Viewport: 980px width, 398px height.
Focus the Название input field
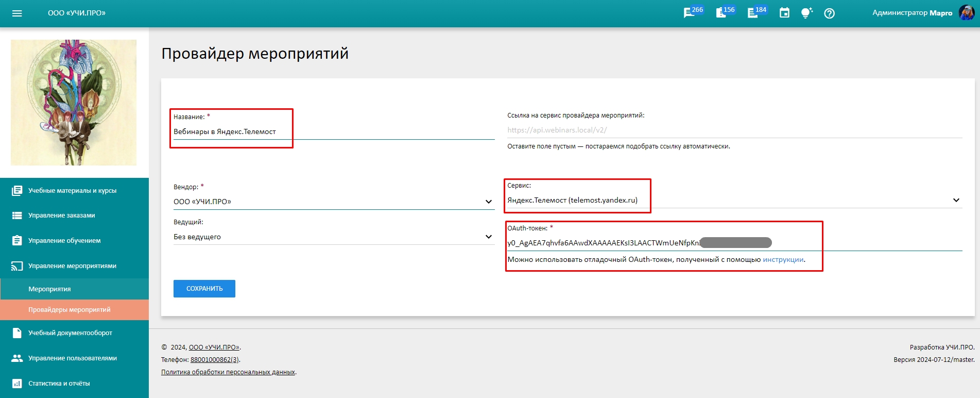coord(334,132)
